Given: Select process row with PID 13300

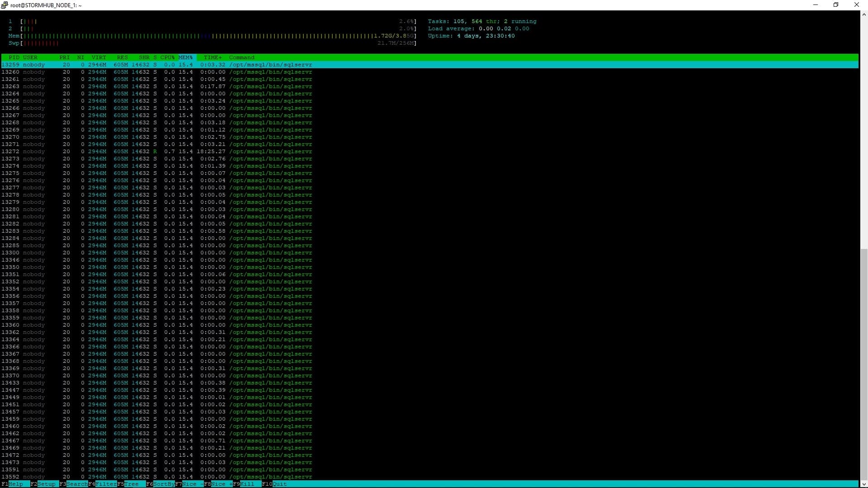Looking at the screenshot, I should point(157,253).
